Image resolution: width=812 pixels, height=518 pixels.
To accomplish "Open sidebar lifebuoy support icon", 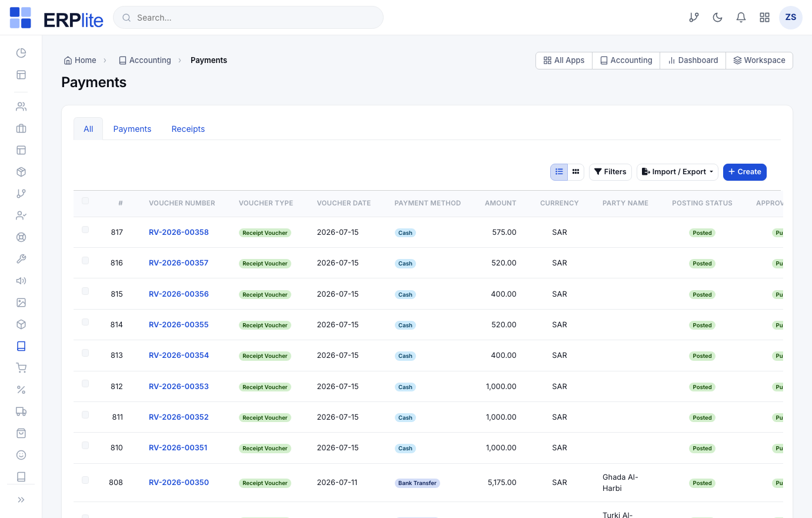I will (21, 237).
